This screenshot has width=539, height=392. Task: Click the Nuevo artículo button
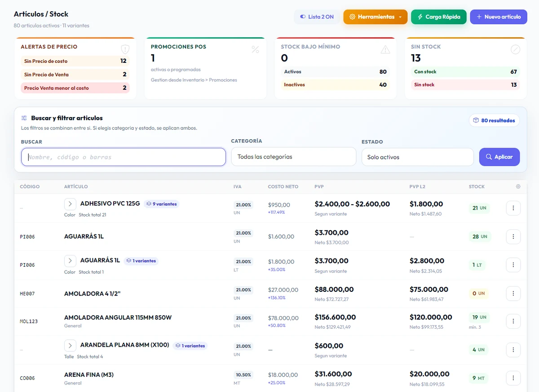pos(499,17)
